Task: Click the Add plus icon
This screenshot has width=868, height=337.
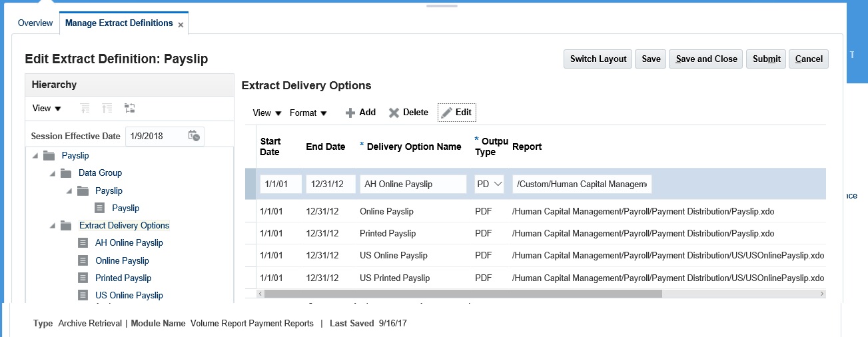Action: [350, 113]
